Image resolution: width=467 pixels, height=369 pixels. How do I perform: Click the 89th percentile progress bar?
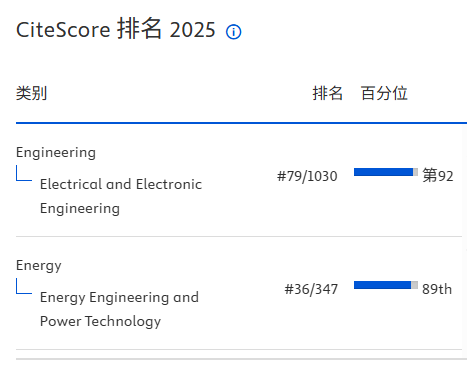(386, 285)
